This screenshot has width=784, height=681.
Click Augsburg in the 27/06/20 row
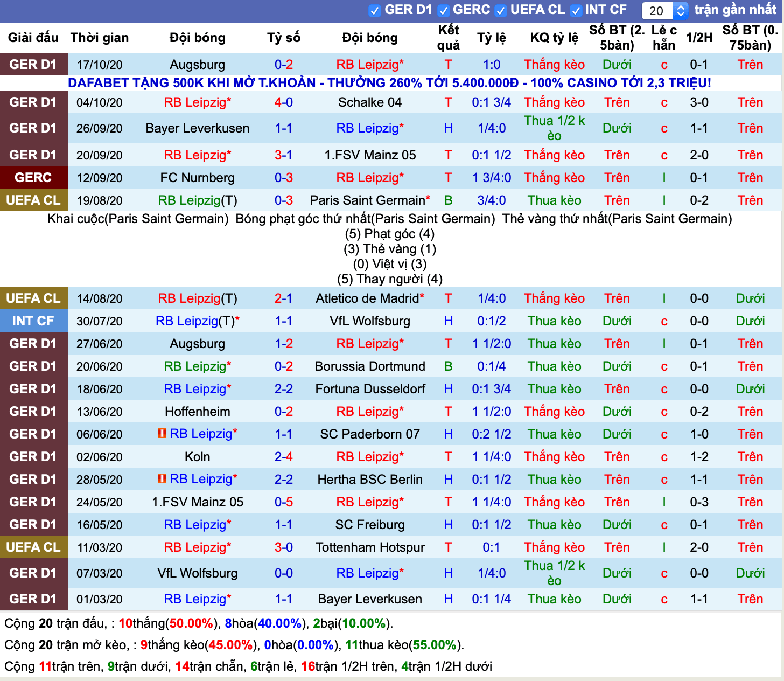coord(198,344)
